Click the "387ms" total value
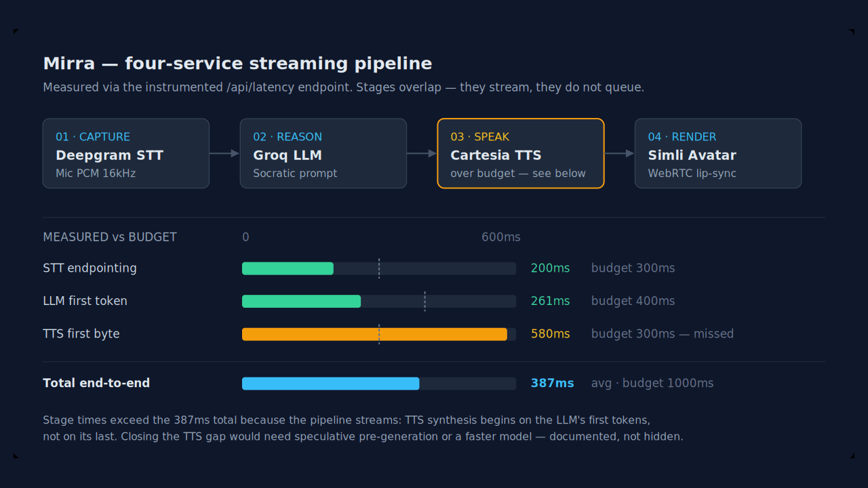This screenshot has height=488, width=868. click(553, 384)
